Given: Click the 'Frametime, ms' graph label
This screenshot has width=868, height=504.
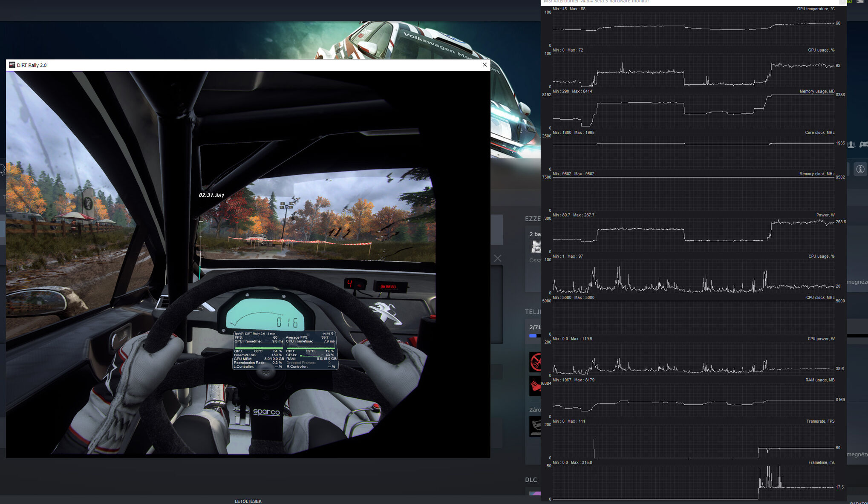Looking at the screenshot, I should click(x=821, y=463).
